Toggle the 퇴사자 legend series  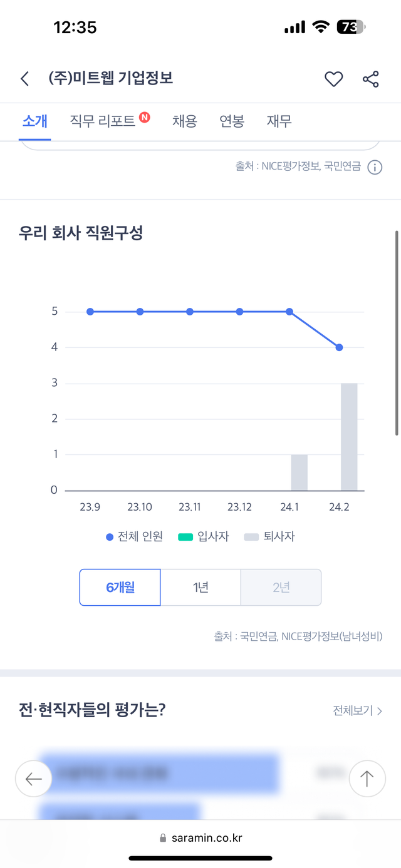[x=269, y=536]
